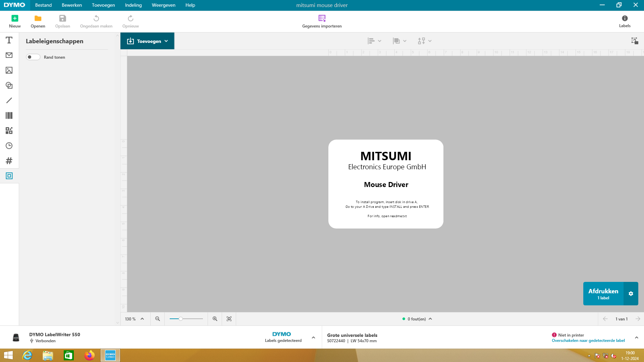Viewport: 644px width, 362px height.
Task: Expand the 0 fout(en) error list
Action: point(430,319)
